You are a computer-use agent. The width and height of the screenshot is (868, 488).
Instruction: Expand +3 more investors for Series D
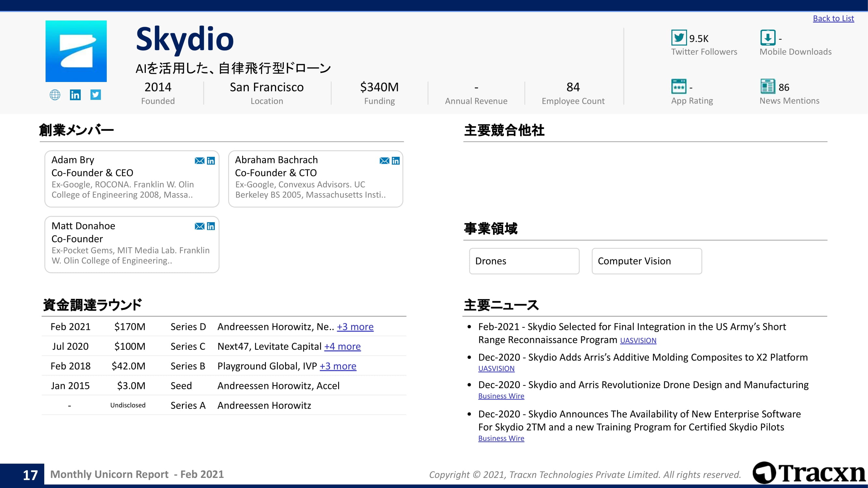(x=355, y=327)
